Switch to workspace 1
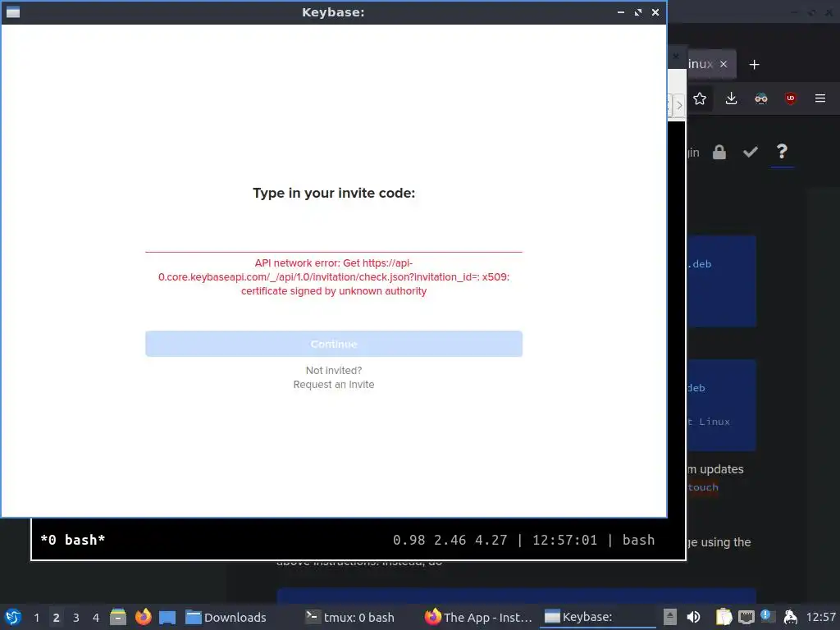Screen dimensions: 840x630 pos(36,618)
